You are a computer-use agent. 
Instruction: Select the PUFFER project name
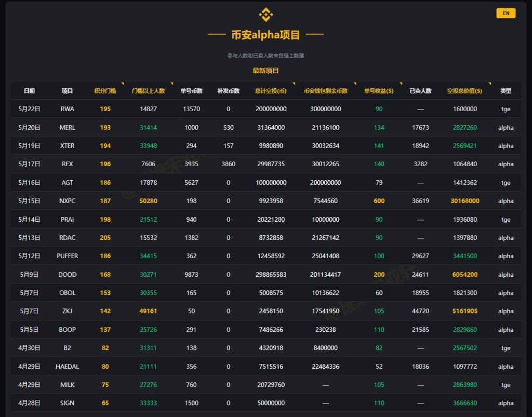[x=67, y=256]
